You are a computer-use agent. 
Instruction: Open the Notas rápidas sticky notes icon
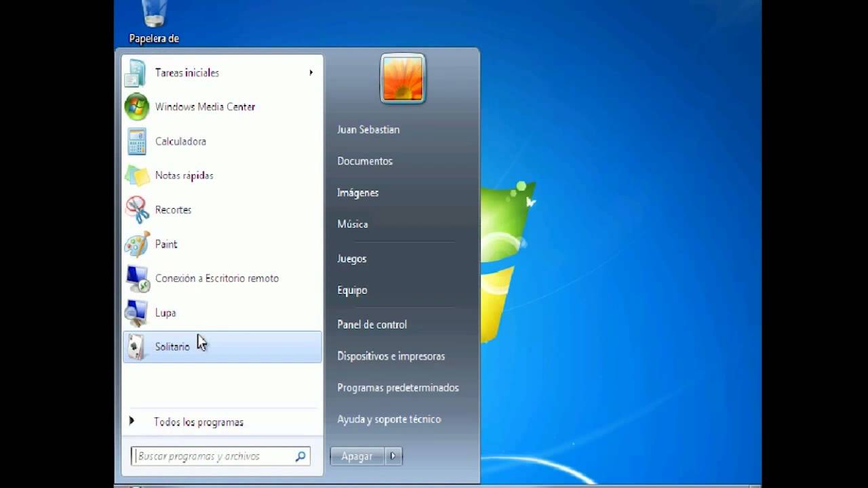[136, 176]
